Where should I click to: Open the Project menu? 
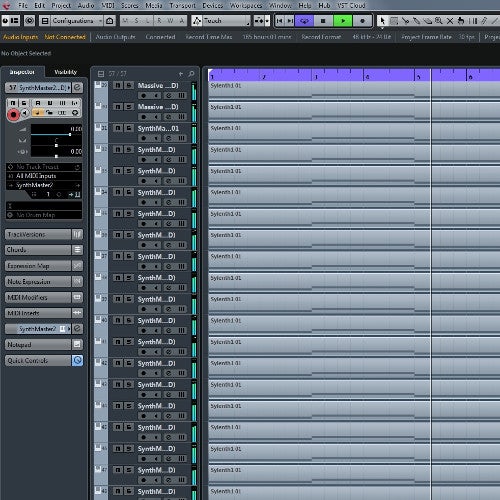coord(61,5)
